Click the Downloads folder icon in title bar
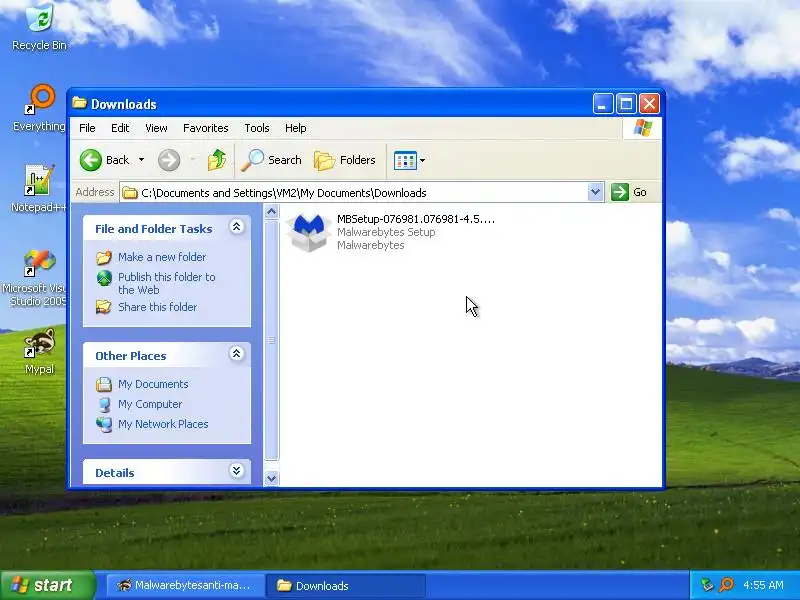800x600 pixels. click(x=79, y=104)
